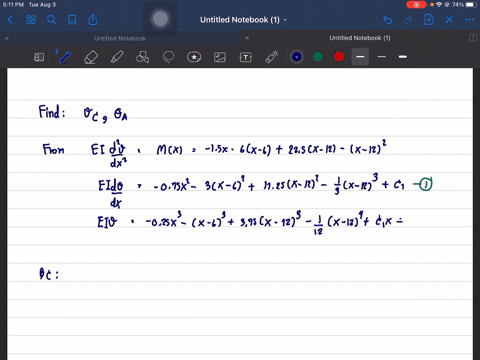Add a new page
The height and width of the screenshot is (360, 480).
pyautogui.click(x=428, y=20)
